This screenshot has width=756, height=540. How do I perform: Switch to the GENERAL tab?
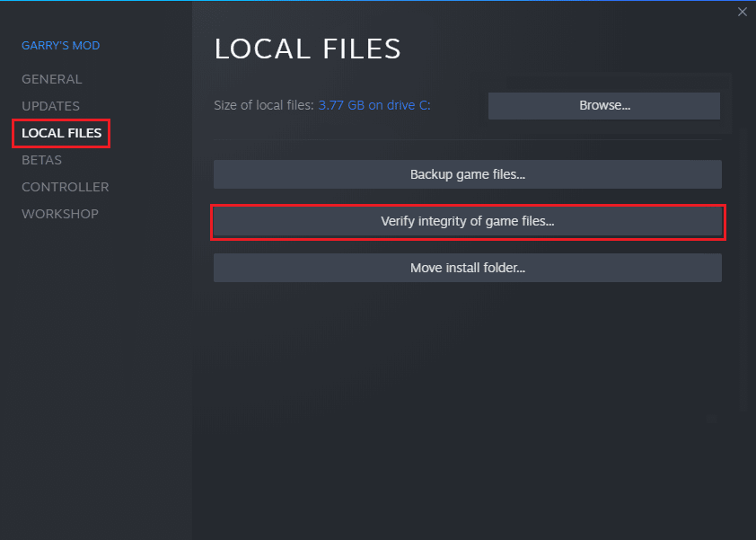tap(51, 79)
